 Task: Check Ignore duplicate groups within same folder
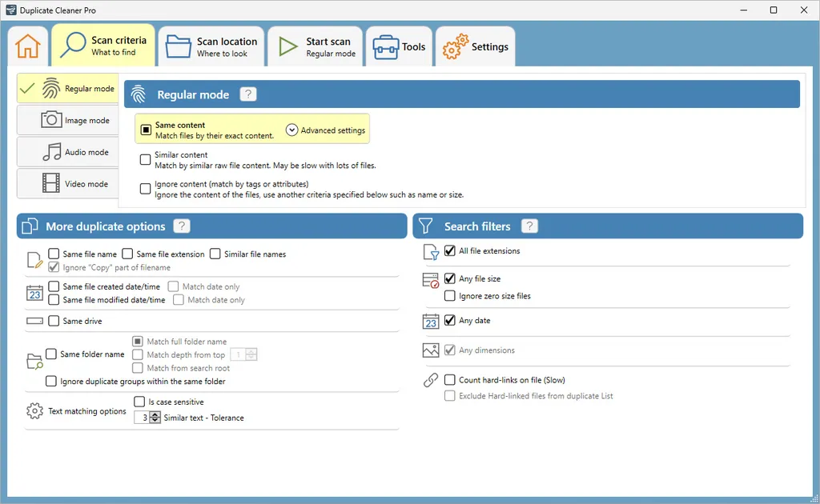(x=51, y=382)
